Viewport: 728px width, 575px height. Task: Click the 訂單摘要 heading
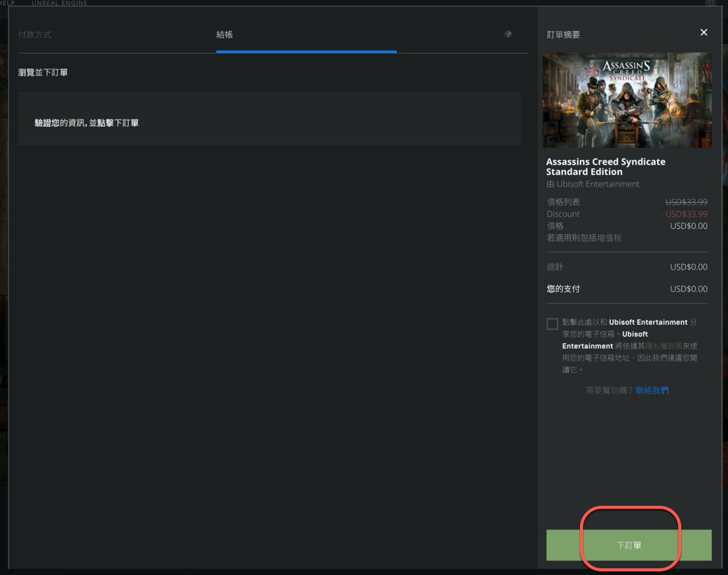click(563, 35)
